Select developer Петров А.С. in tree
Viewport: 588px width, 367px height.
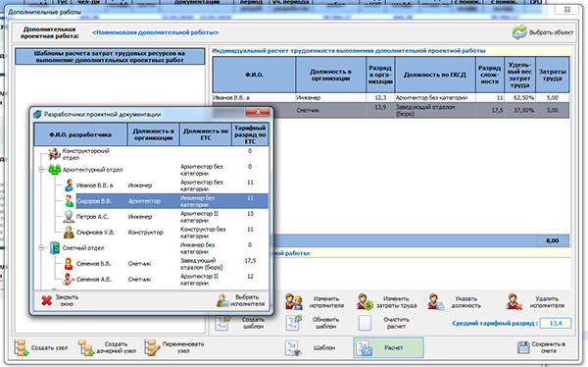(92, 217)
